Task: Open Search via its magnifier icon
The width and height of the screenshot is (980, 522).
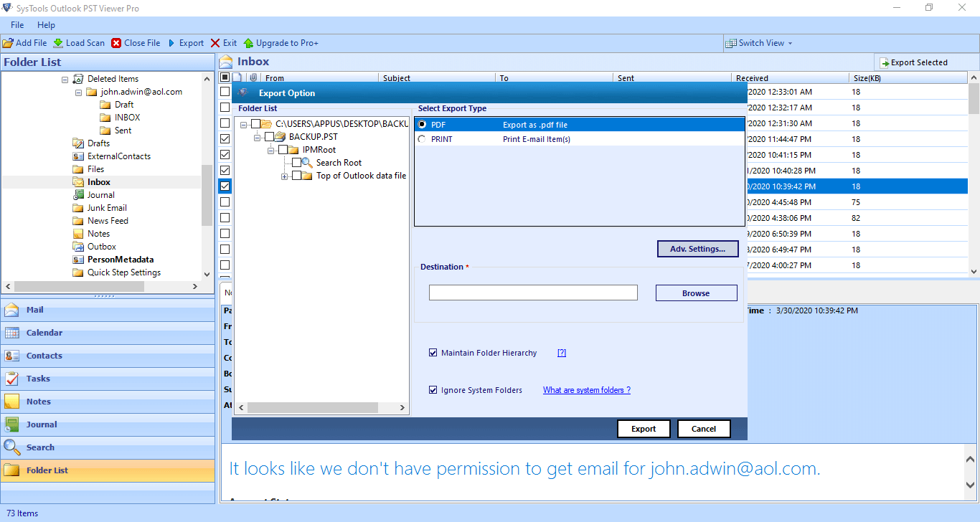Action: tap(12, 447)
